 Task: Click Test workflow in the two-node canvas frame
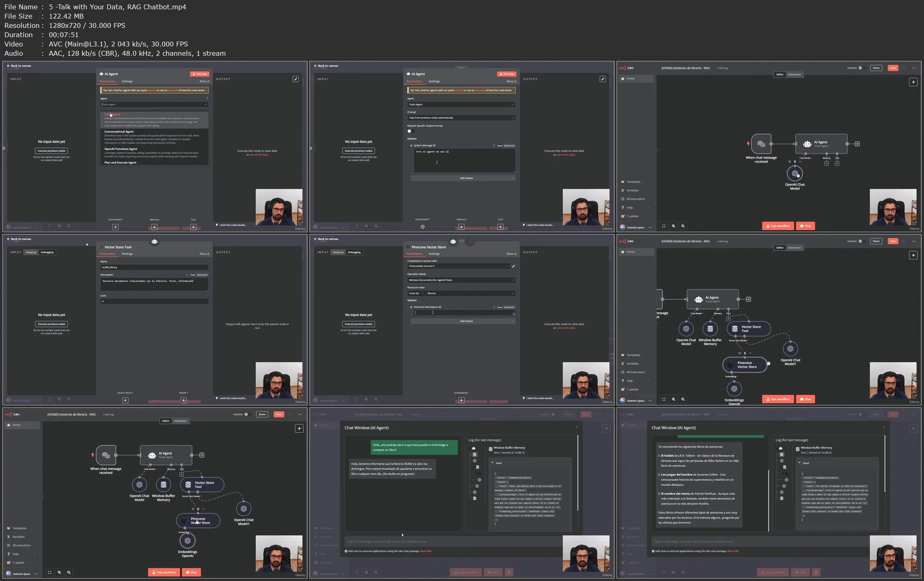click(778, 226)
